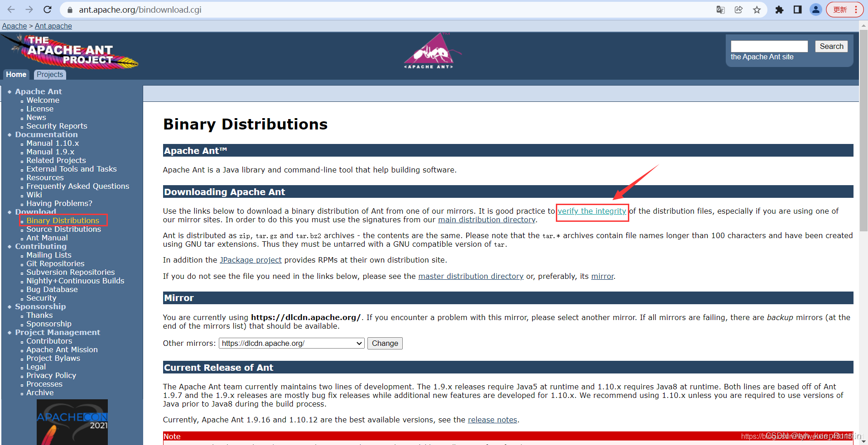The image size is (868, 445).
Task: Click the browser back arrow
Action: 11,10
